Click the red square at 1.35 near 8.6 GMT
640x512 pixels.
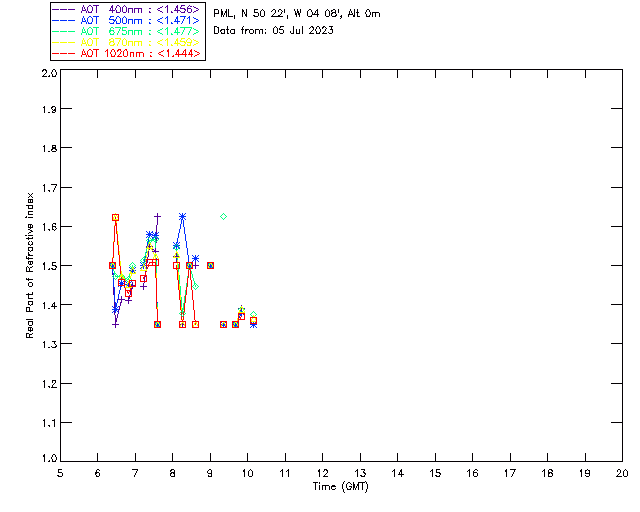pyautogui.click(x=195, y=324)
